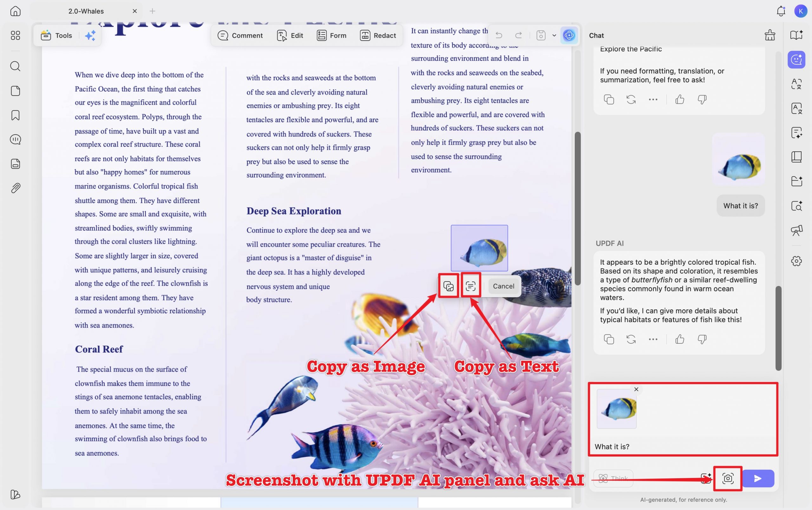Open the translate tool in right sidebar
The image size is (812, 510).
796,84
